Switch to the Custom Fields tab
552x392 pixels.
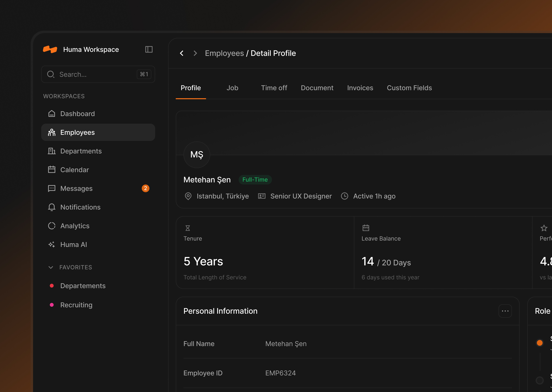tap(409, 88)
